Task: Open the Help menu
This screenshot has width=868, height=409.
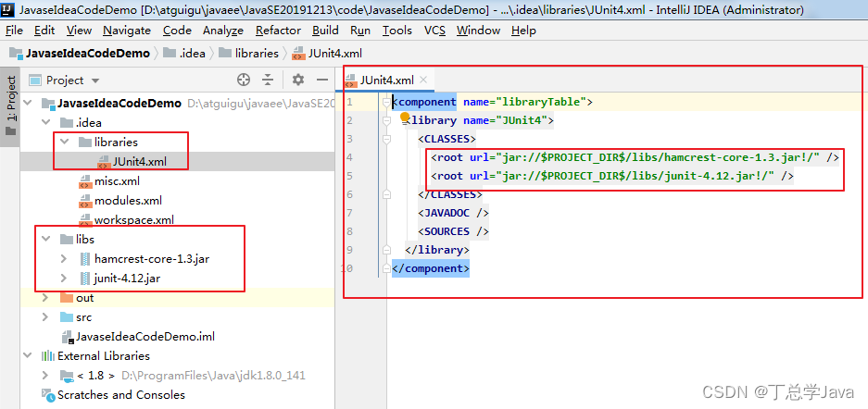Action: pos(523,31)
